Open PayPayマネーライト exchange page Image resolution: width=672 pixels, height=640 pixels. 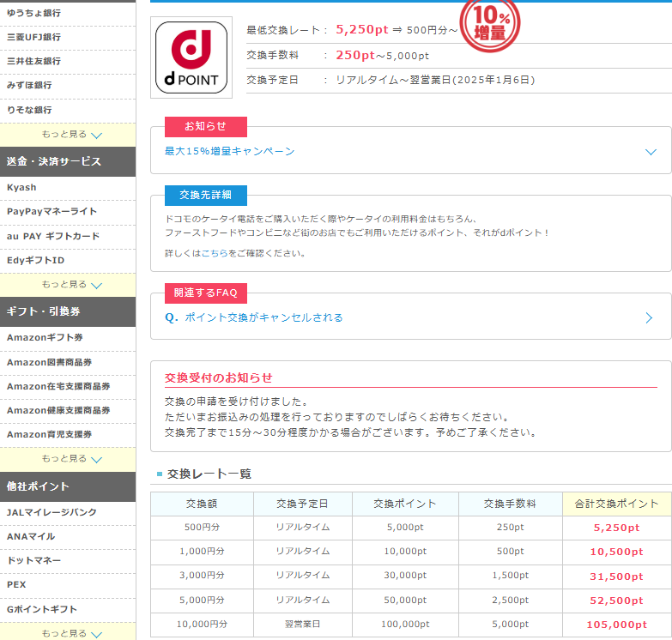click(x=51, y=212)
